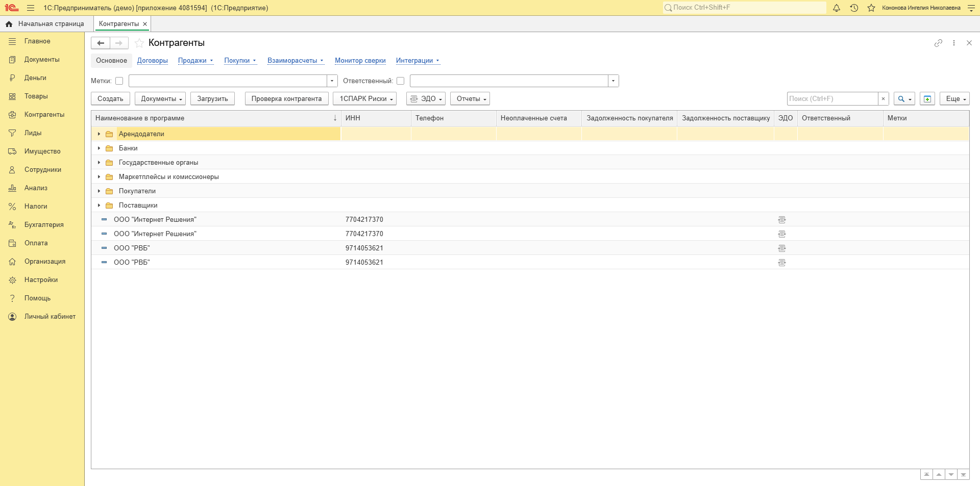Open the three-dots form menu
The image size is (980, 486).
click(x=954, y=43)
